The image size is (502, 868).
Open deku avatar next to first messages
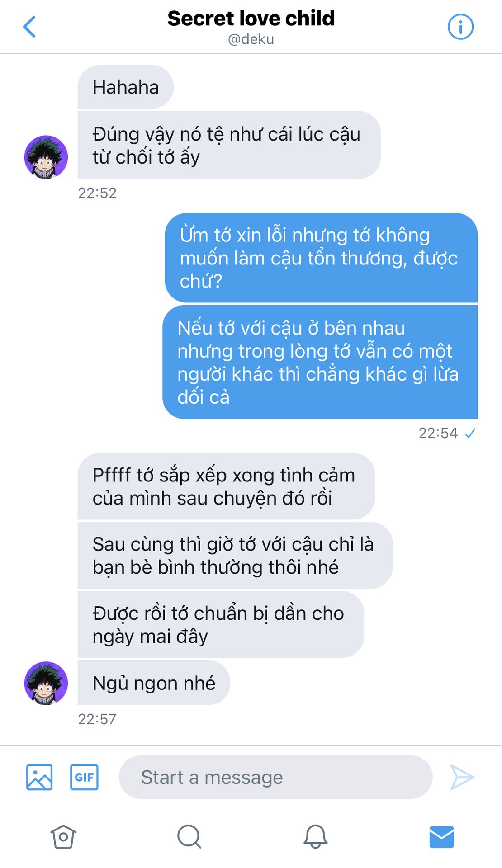[46, 157]
